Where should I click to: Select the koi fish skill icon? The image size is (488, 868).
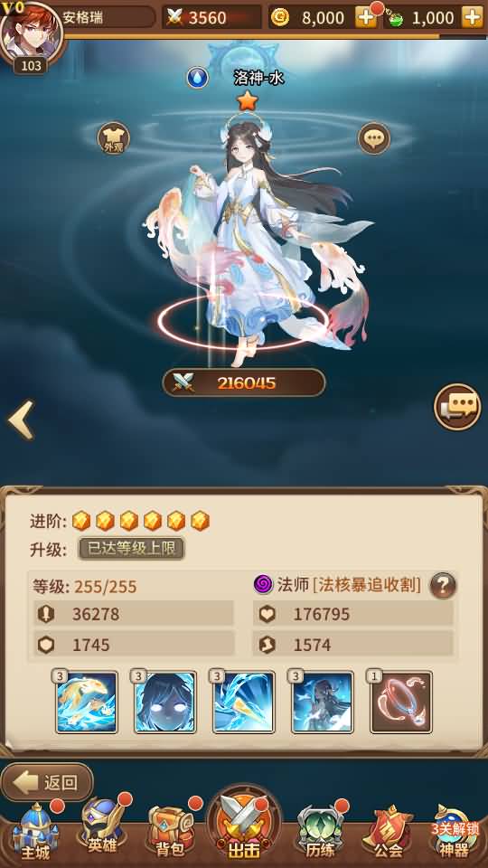point(87,703)
